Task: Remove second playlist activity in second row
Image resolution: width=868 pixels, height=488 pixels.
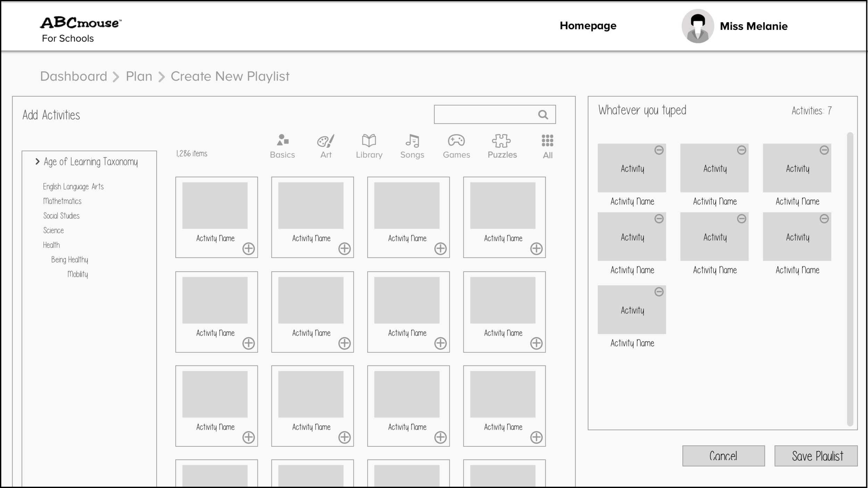Action: click(x=742, y=219)
